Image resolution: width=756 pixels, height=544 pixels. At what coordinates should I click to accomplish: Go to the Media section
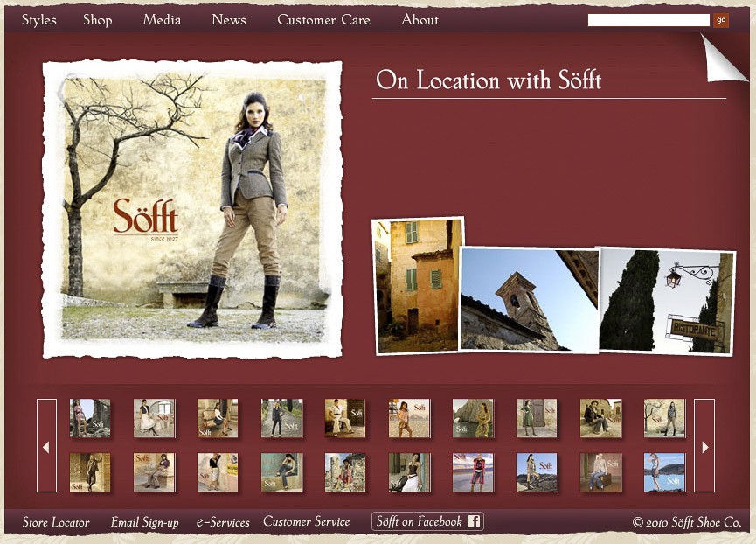pyautogui.click(x=162, y=20)
